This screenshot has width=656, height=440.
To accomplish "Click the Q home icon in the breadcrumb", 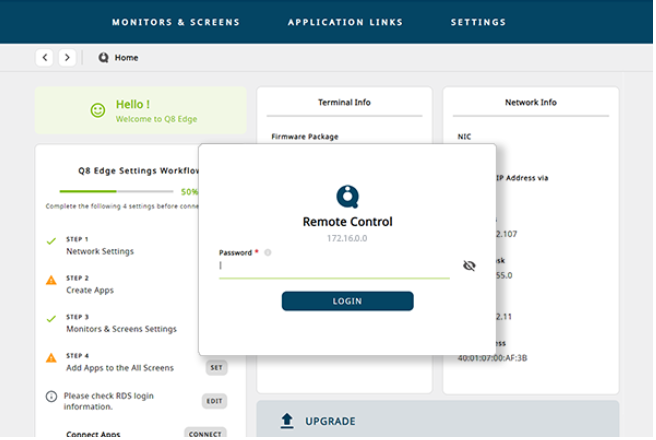I will tap(103, 58).
